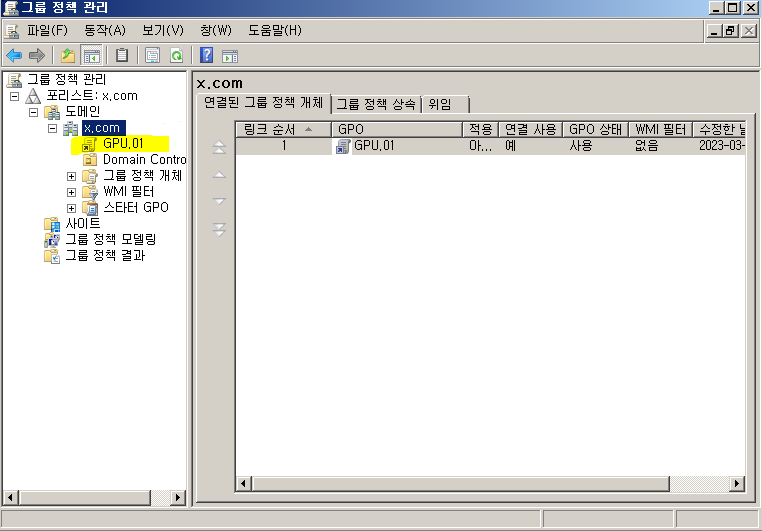Switch to the 위임 tab

coord(445,104)
